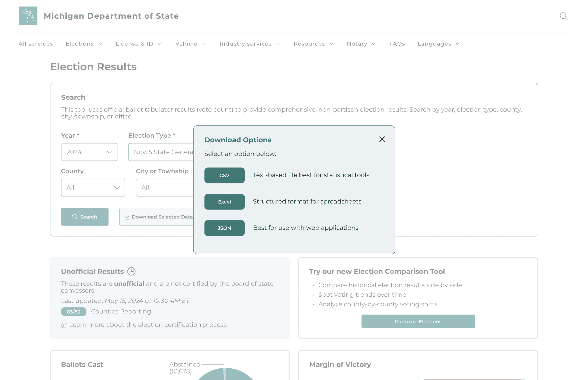
Task: Open the FAQs page
Action: point(397,44)
